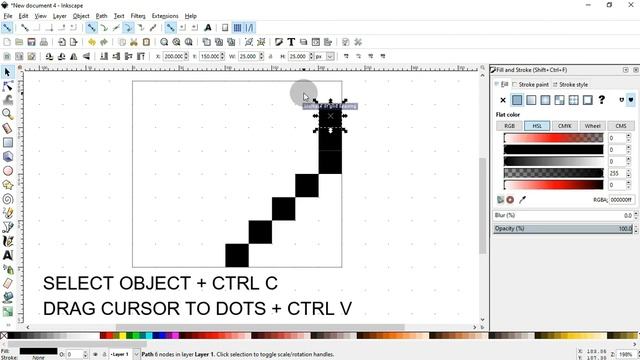Click W width spinner arrows
Image resolution: width=640 pixels, height=360 pixels.
(x=262, y=56)
